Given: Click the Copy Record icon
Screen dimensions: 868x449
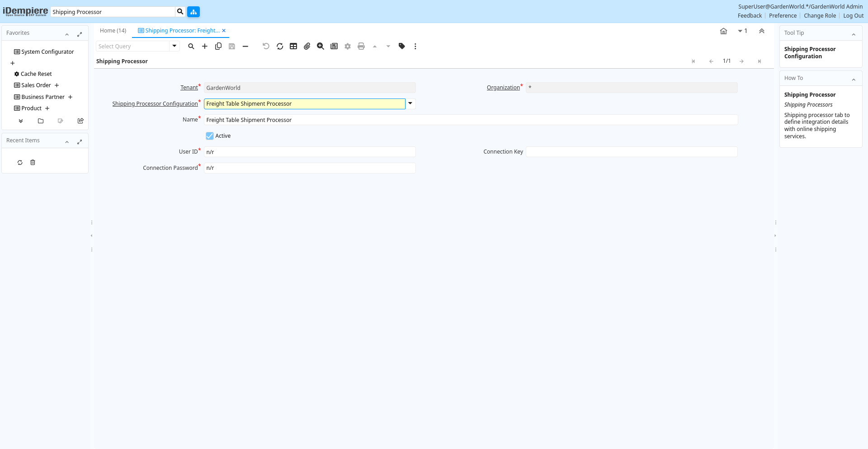Looking at the screenshot, I should pos(218,46).
